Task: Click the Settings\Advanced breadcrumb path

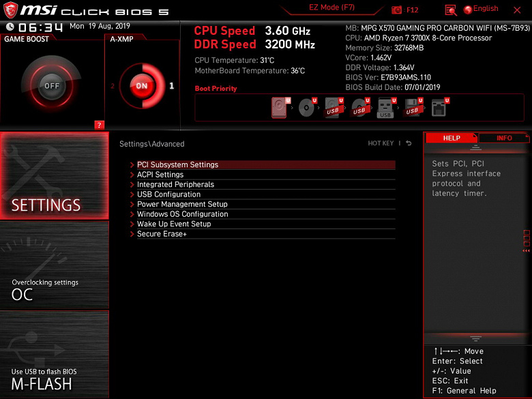Action: click(x=151, y=144)
